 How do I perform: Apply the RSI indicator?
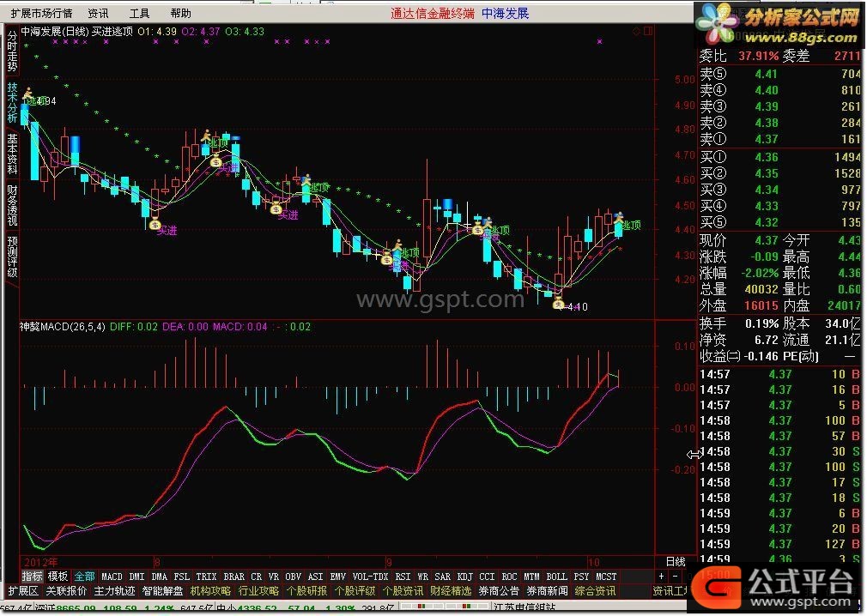(x=403, y=577)
